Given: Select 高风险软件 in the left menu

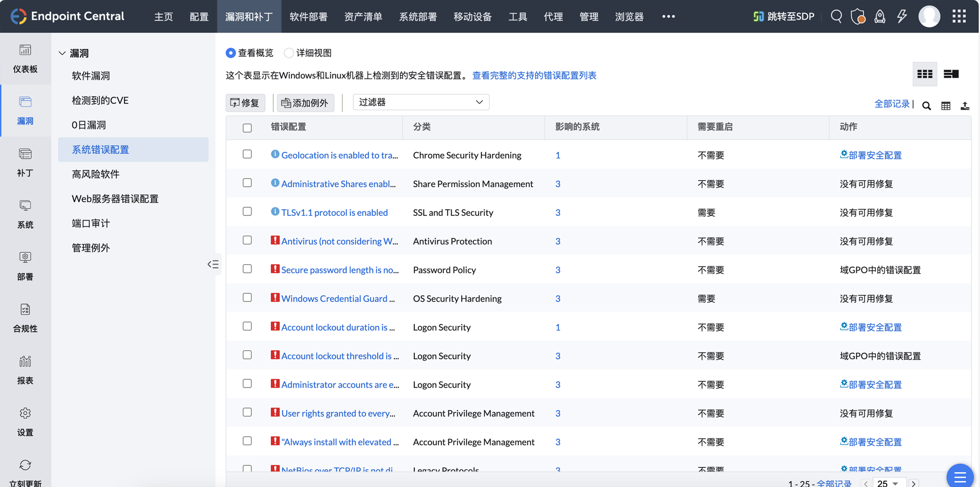Looking at the screenshot, I should pos(95,174).
